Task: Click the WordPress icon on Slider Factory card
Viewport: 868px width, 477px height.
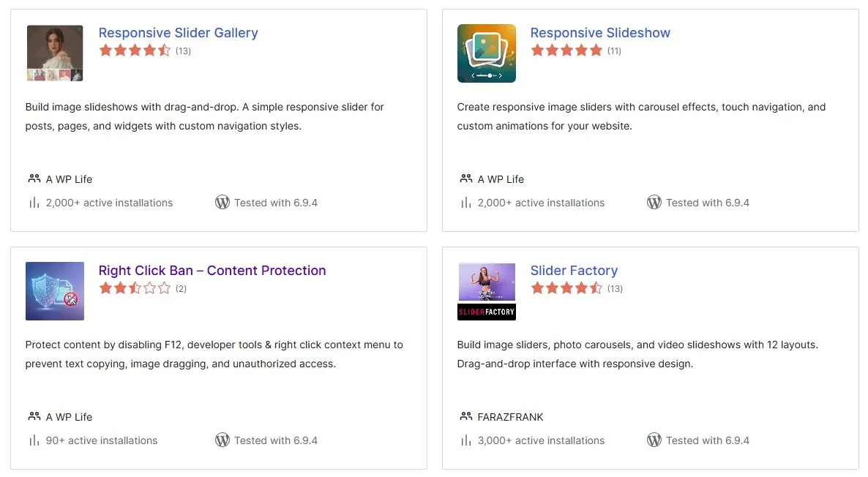Action: (654, 440)
